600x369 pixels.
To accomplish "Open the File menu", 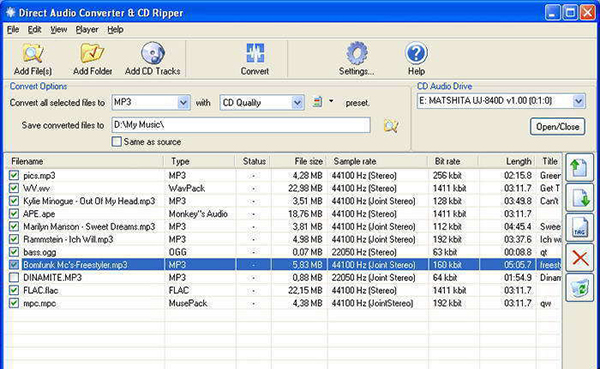I will click(13, 29).
